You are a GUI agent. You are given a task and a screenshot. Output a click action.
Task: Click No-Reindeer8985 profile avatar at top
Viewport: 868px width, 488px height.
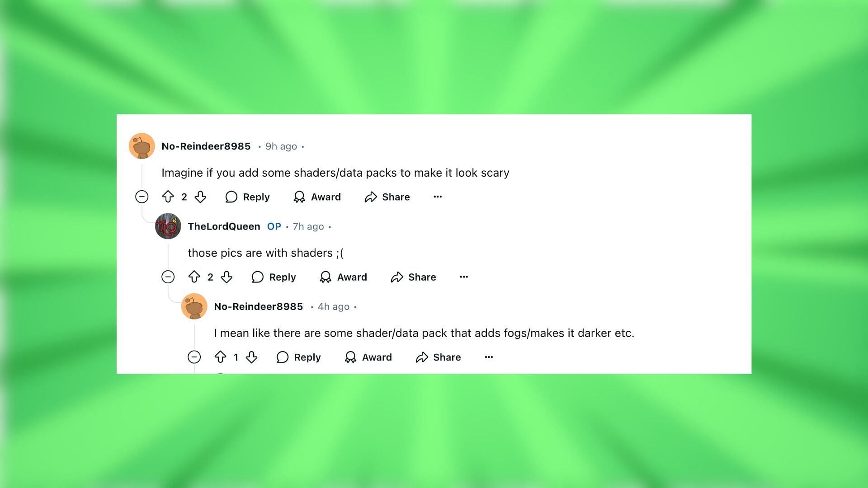(142, 146)
